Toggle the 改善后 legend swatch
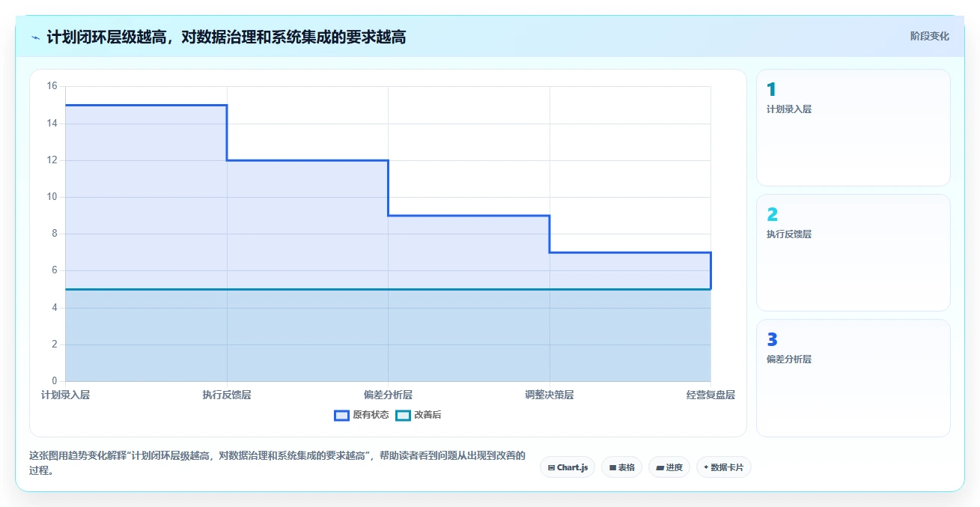 403,415
